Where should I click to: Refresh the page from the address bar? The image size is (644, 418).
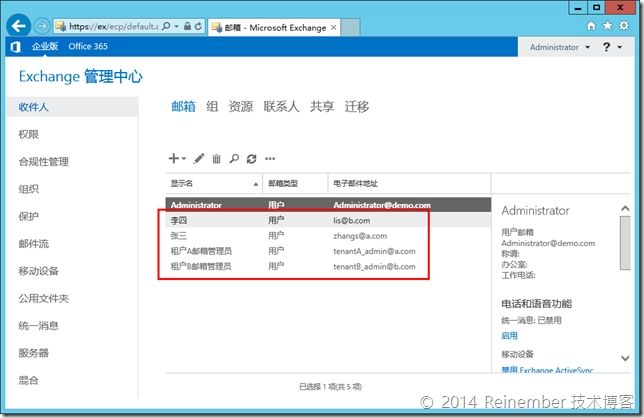(x=198, y=26)
